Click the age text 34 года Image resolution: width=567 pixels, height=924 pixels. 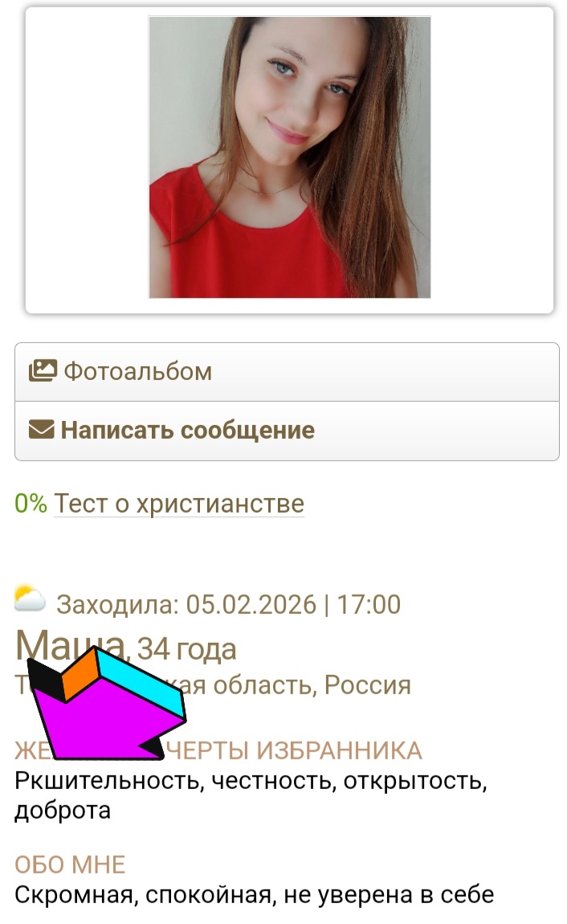(x=186, y=649)
